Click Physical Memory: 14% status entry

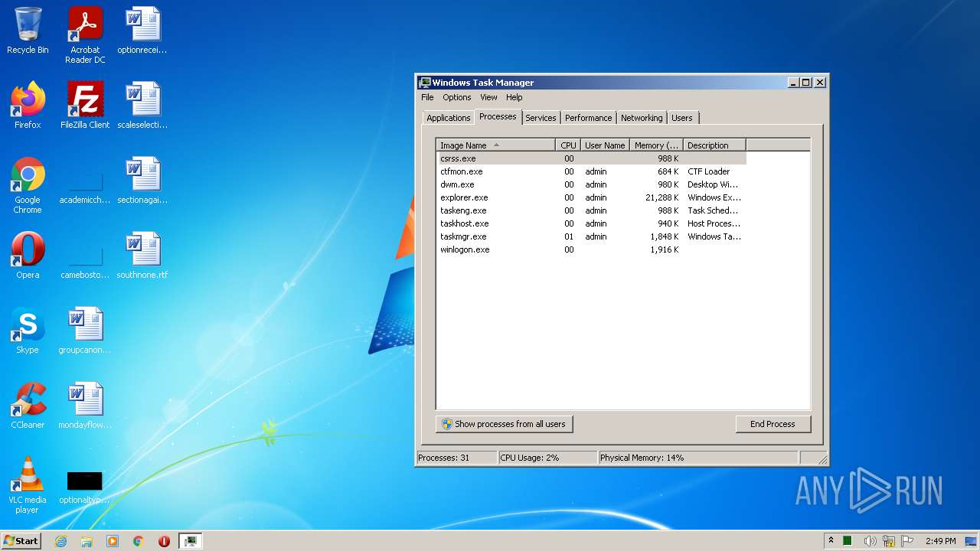tap(697, 458)
